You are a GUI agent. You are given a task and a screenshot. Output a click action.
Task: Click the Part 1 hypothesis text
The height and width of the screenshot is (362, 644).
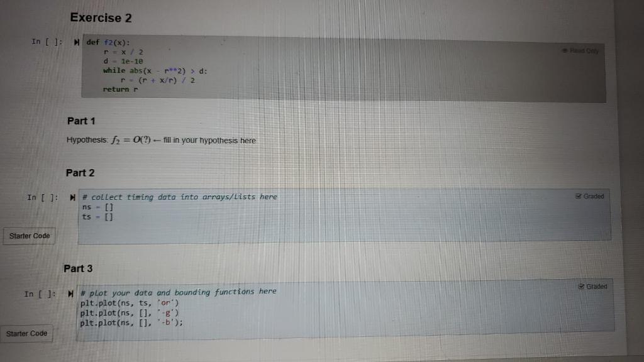click(162, 140)
